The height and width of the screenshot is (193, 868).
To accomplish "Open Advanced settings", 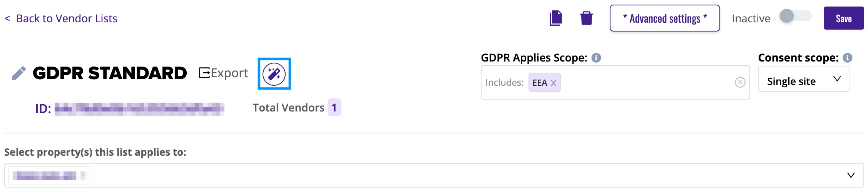I will tap(665, 18).
